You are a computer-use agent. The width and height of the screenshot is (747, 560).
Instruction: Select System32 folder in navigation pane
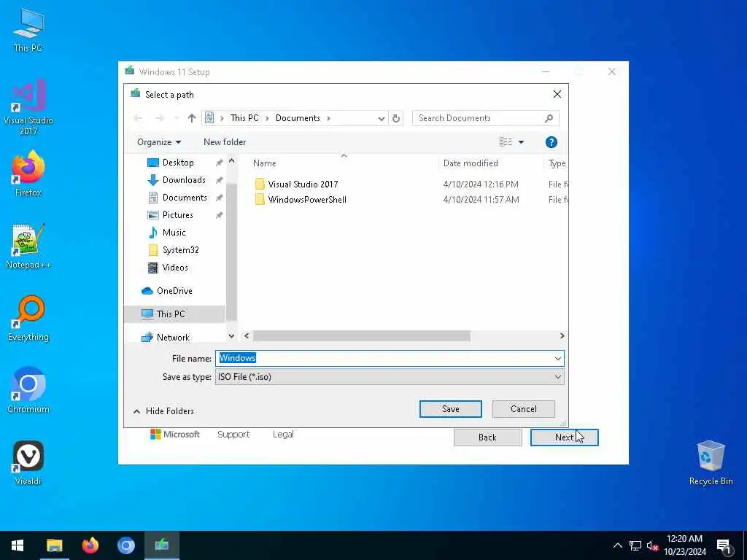pos(181,250)
